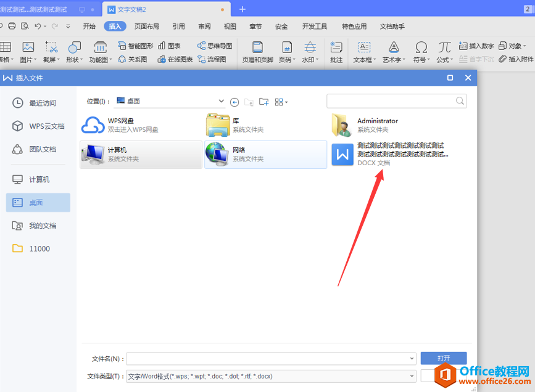Switch to the Page Layout (页面布局) tab
The width and height of the screenshot is (535, 392).
(147, 27)
